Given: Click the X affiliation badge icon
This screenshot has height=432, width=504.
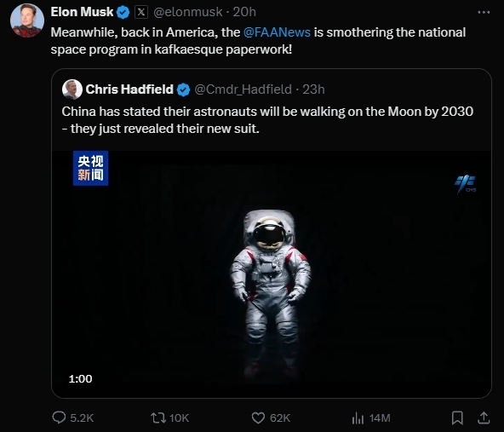Looking at the screenshot, I should pyautogui.click(x=141, y=12).
